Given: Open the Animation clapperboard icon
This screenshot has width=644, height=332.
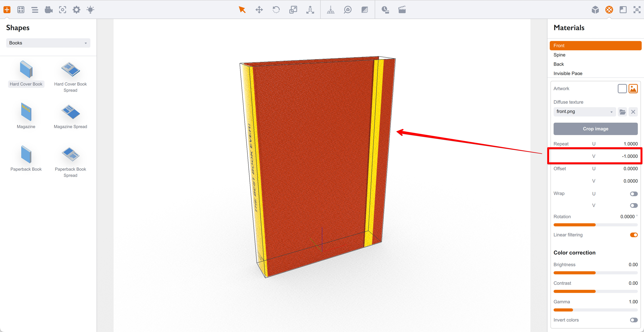Looking at the screenshot, I should pos(402,9).
